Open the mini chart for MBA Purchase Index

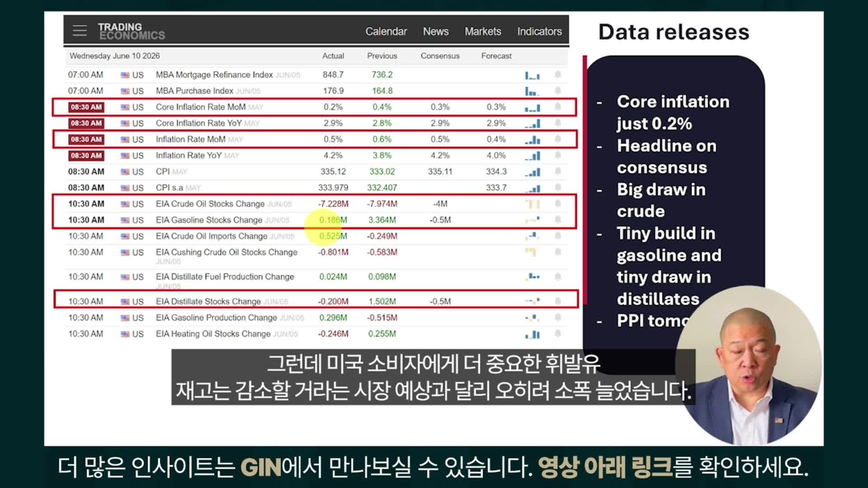click(x=532, y=91)
